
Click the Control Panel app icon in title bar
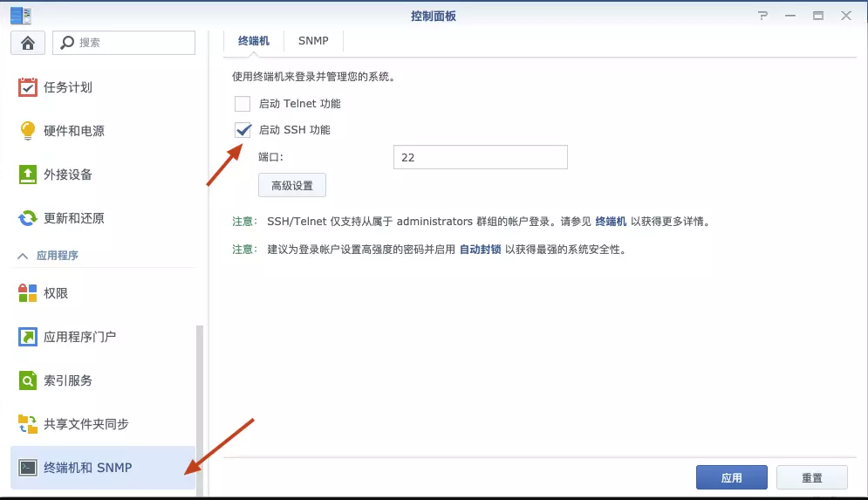tap(21, 16)
